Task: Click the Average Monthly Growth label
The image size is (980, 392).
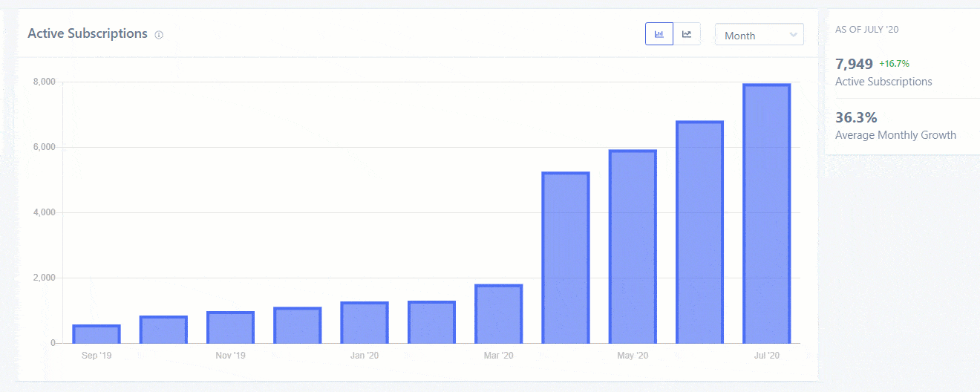Action: tap(895, 135)
